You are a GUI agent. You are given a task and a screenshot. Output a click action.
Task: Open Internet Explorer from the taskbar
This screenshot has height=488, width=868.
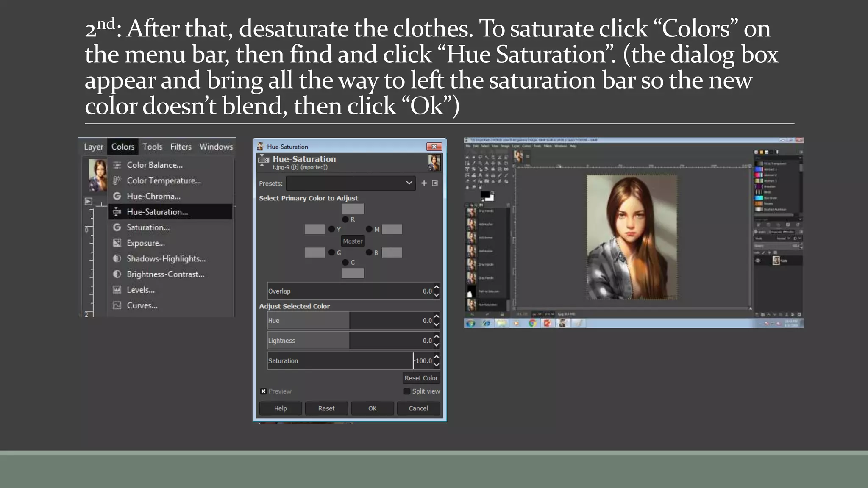486,323
